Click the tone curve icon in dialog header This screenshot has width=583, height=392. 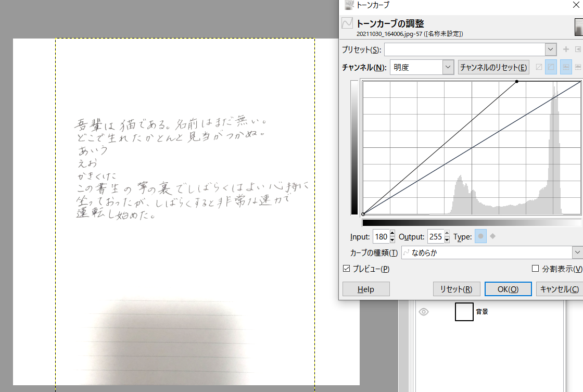(347, 23)
